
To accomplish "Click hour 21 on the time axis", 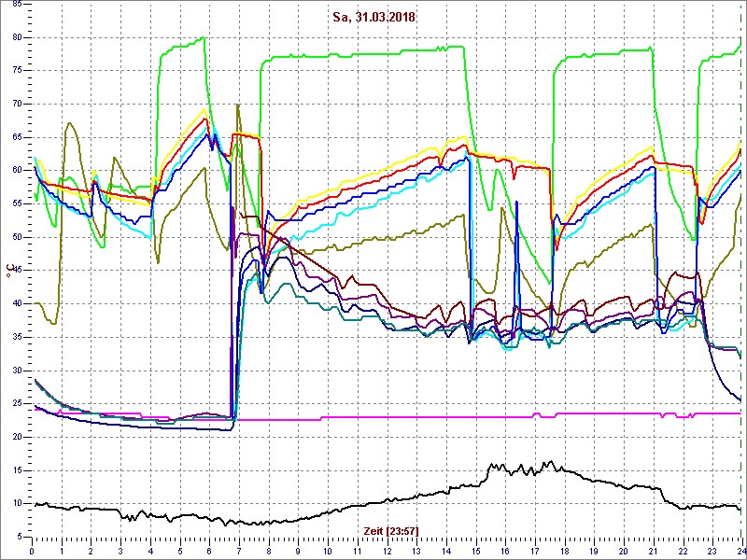I will (653, 550).
